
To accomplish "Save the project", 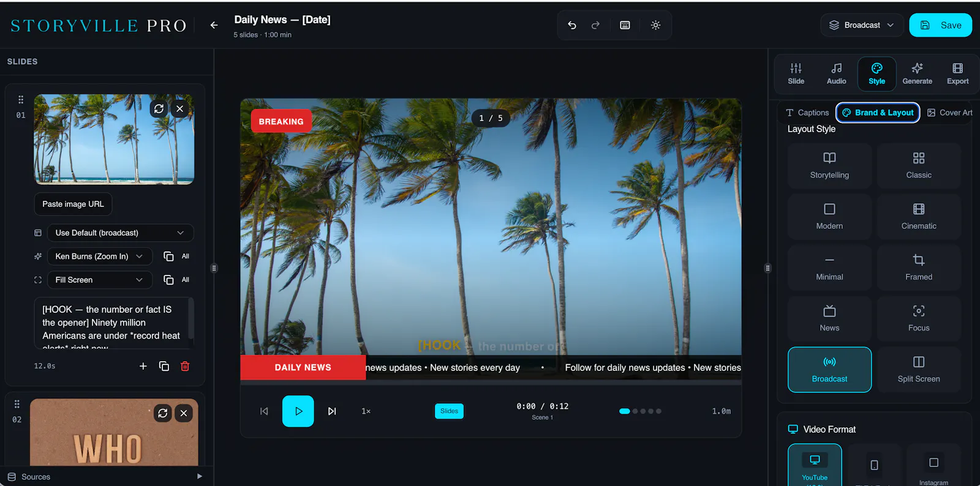I will [x=940, y=25].
